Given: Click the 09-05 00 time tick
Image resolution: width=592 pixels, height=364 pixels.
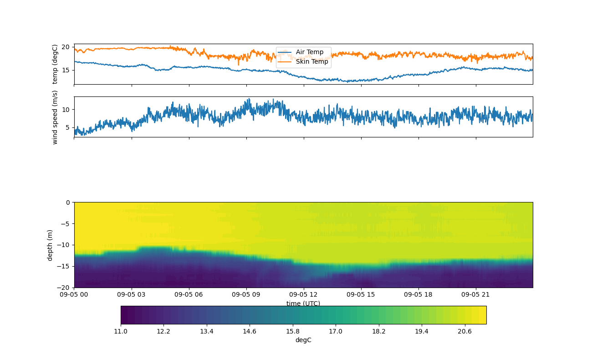Looking at the screenshot, I should 74,294.
